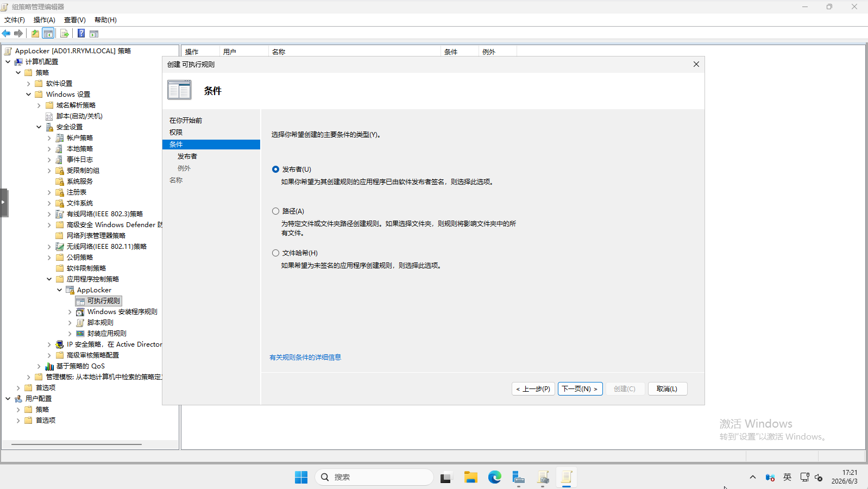Select 公钥策略 in the tree
Screen dimensions: 868x489
pyautogui.click(x=80, y=258)
